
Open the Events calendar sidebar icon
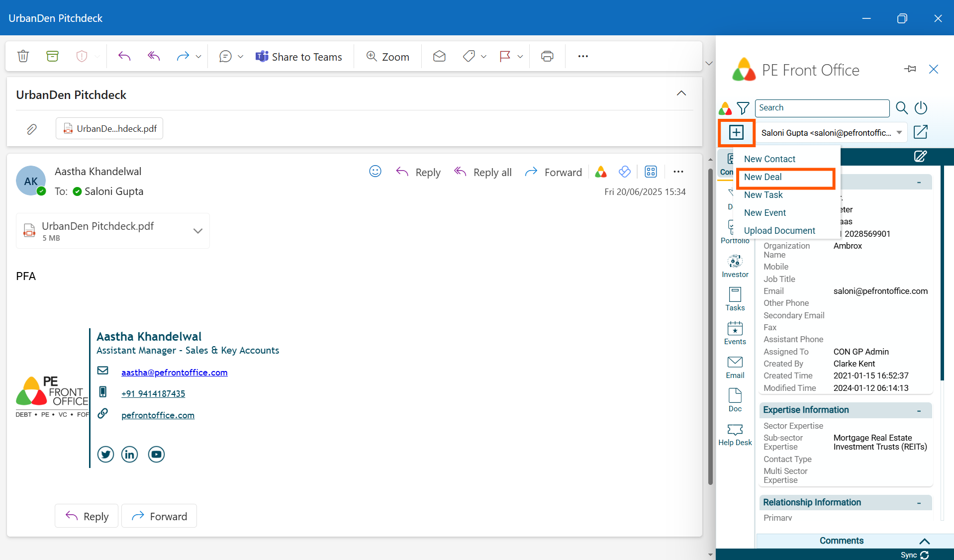click(x=735, y=333)
